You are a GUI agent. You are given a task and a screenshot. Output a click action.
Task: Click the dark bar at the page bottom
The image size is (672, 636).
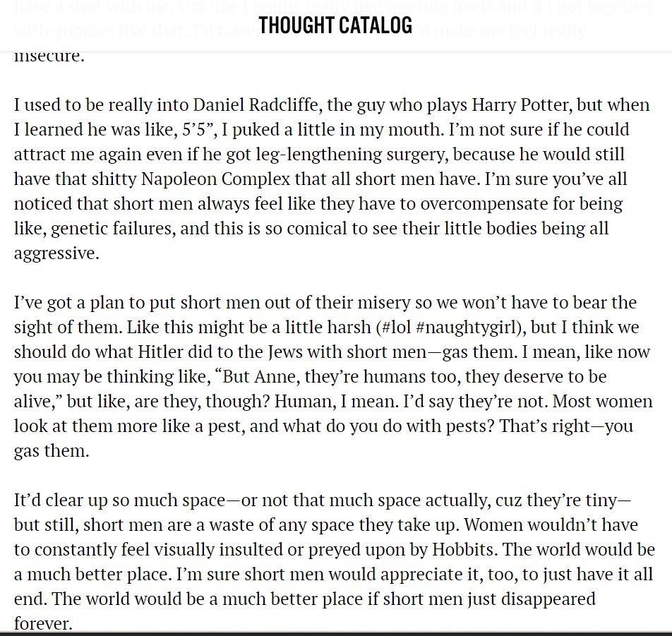pyautogui.click(x=336, y=634)
